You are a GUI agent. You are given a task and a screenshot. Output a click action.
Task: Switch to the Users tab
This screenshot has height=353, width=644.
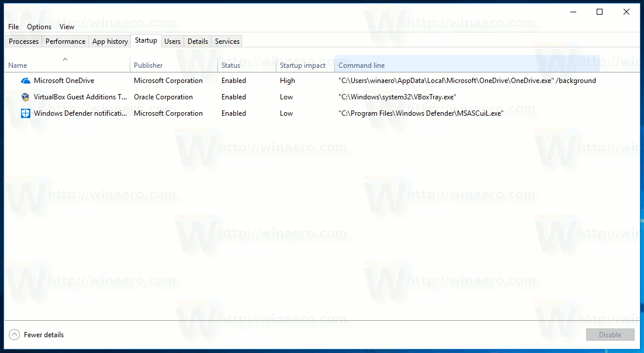click(172, 41)
